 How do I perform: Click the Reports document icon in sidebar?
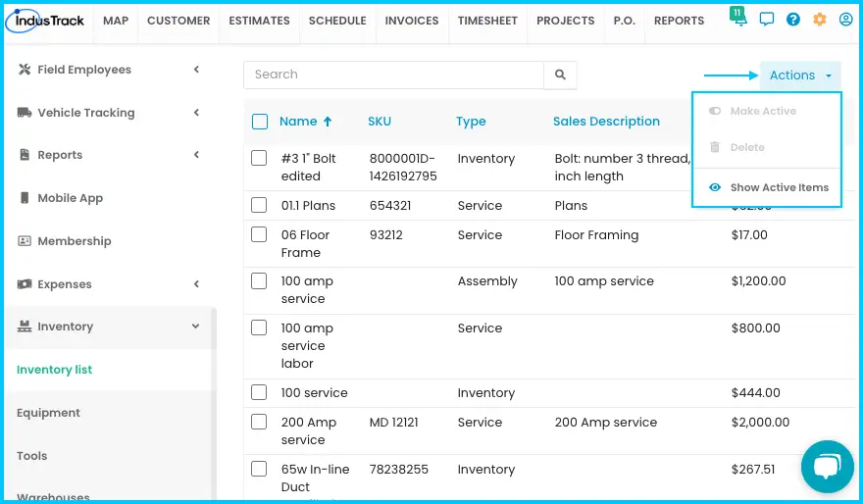tap(25, 155)
